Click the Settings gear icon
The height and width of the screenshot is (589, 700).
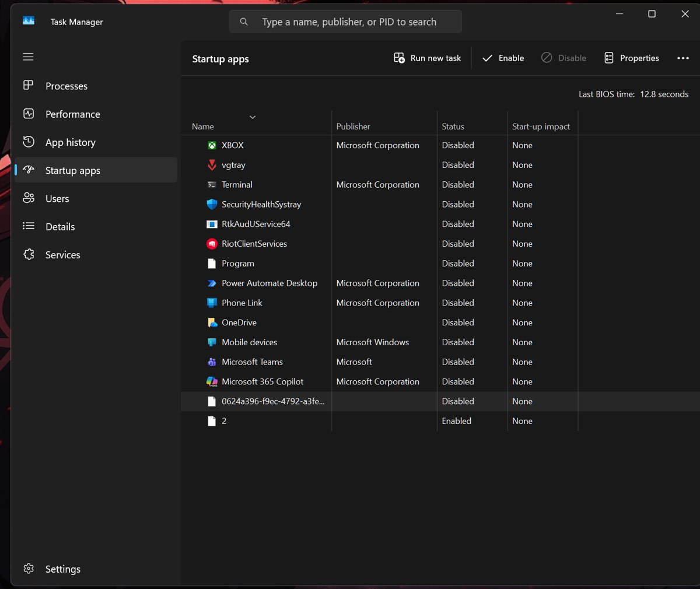(28, 569)
